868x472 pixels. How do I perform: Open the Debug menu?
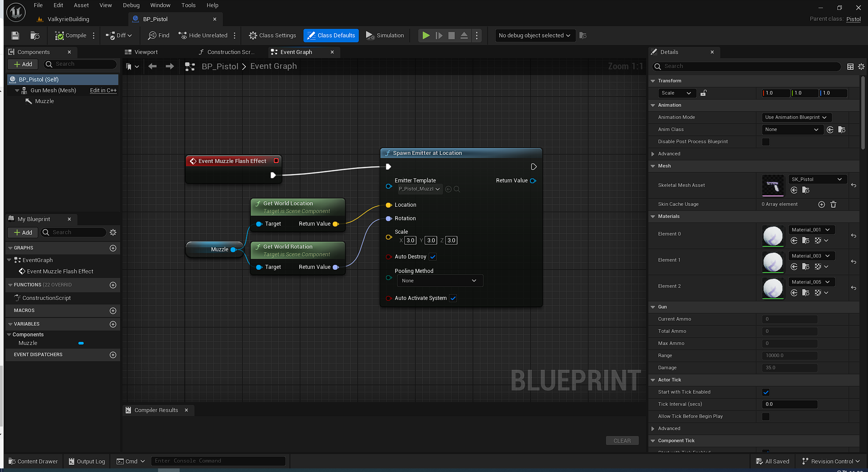tap(131, 5)
